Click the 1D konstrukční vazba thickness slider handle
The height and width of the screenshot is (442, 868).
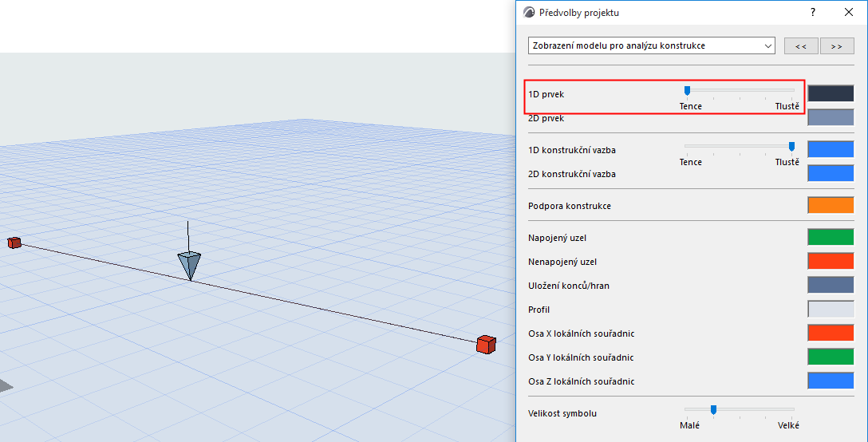point(791,146)
